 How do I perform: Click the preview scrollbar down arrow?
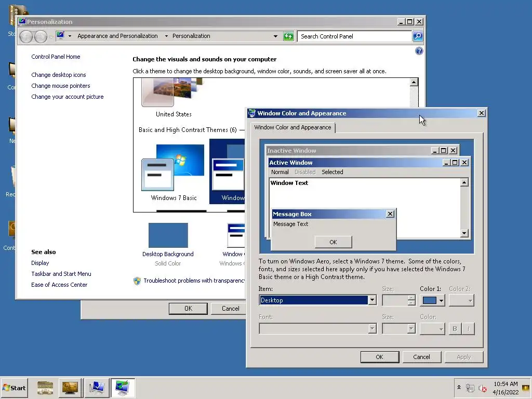[x=464, y=233]
